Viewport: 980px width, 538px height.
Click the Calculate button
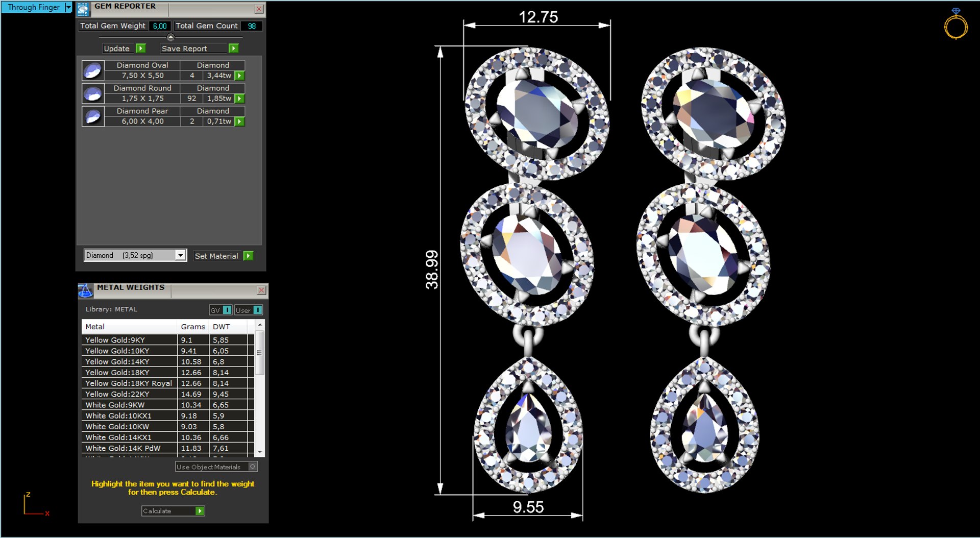[x=168, y=511]
